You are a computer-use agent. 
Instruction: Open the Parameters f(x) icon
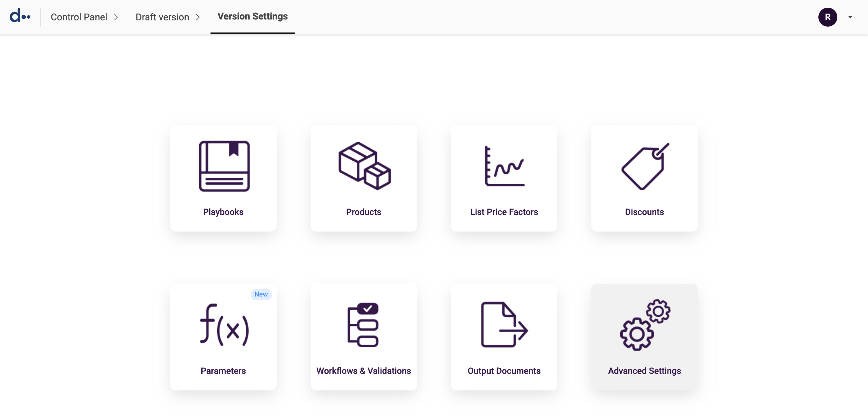click(224, 325)
